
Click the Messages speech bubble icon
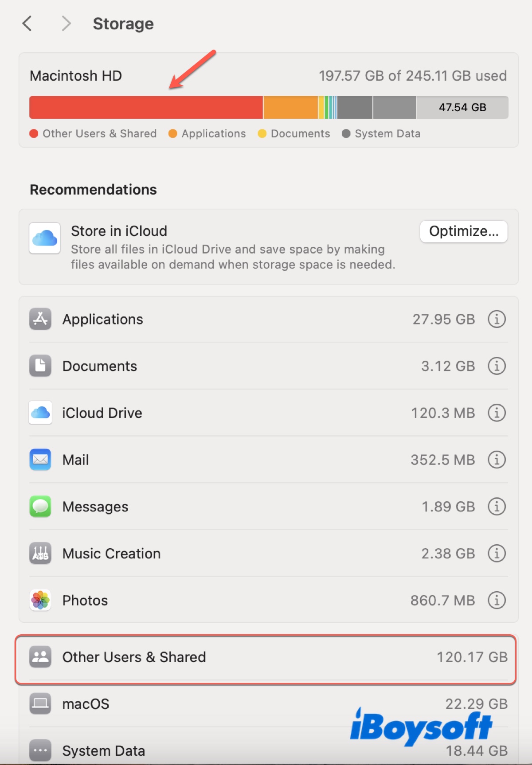pos(40,507)
